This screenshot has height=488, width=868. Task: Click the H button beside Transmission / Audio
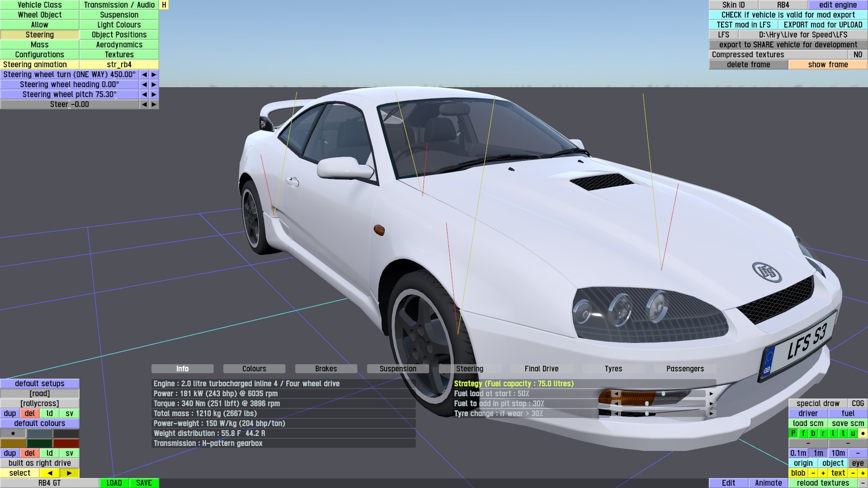click(164, 5)
